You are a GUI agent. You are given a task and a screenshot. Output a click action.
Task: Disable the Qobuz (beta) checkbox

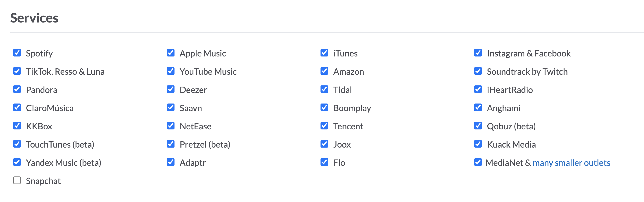click(x=478, y=126)
